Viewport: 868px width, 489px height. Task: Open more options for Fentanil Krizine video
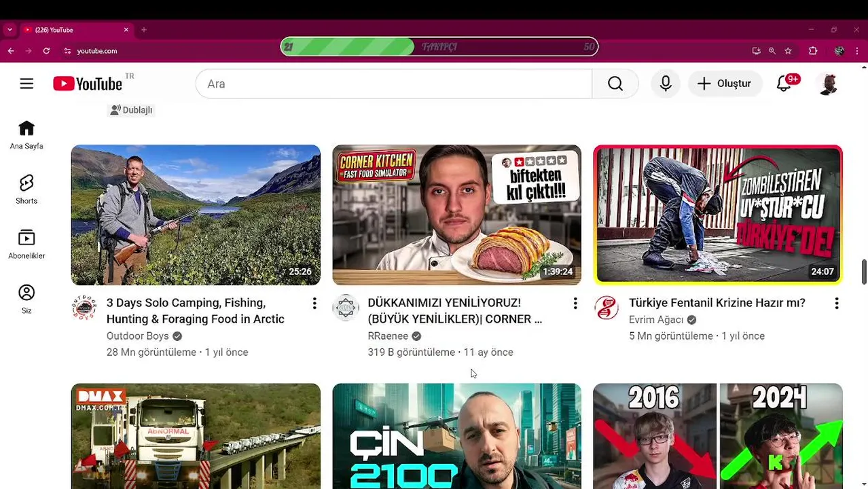click(x=837, y=304)
